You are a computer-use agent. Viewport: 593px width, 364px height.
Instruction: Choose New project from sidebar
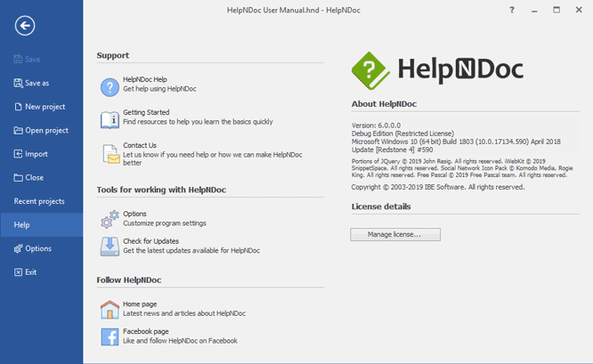(45, 107)
